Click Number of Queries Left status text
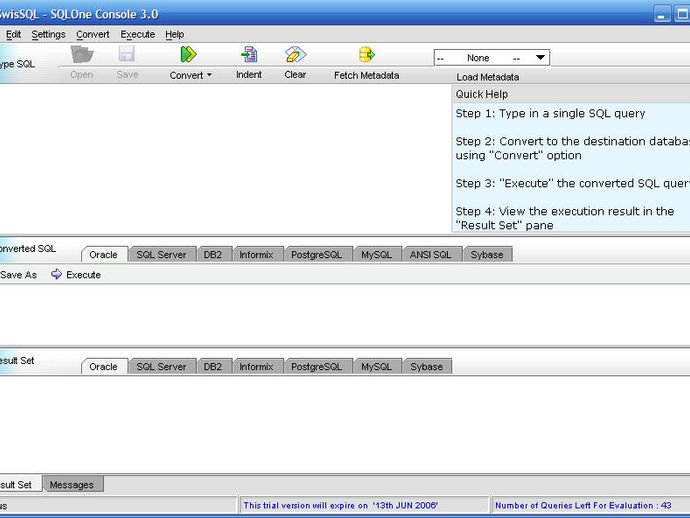This screenshot has height=518, width=690. [584, 505]
